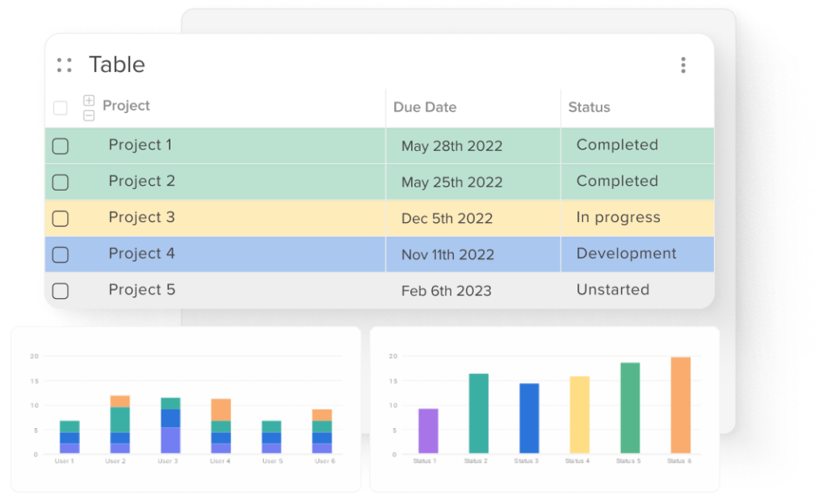Screen dimensions: 827x504
Task: Click the User 5 stacked bar
Action: pyautogui.click(x=271, y=437)
